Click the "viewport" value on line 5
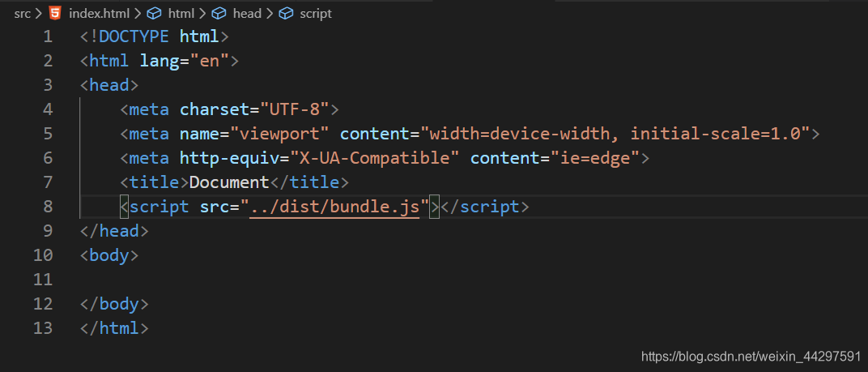 (x=280, y=135)
